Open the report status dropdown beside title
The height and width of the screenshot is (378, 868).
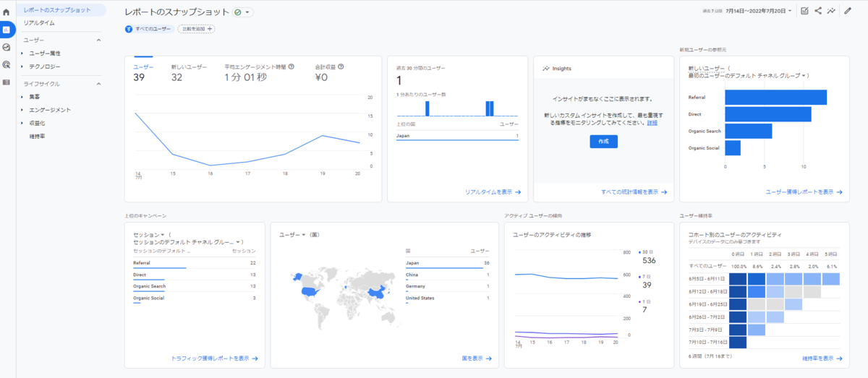pyautogui.click(x=243, y=12)
